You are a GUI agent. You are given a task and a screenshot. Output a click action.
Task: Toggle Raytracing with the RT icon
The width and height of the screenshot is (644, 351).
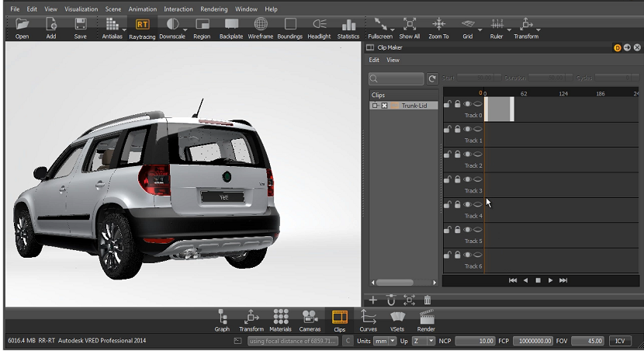(x=142, y=25)
